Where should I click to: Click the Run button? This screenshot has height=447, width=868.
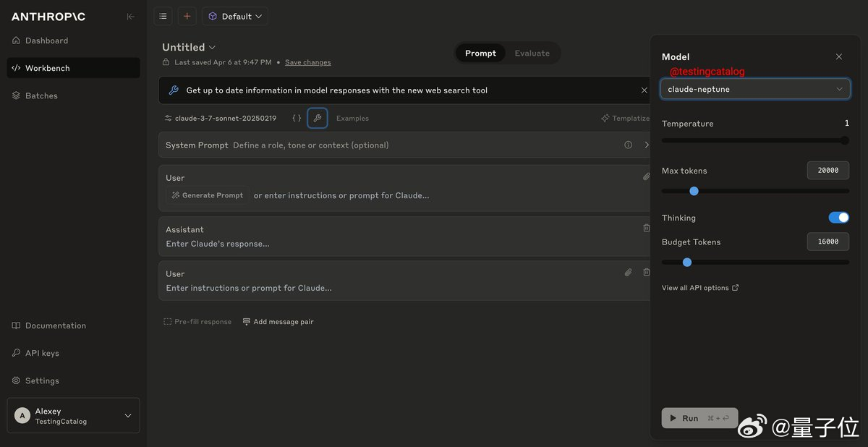699,418
